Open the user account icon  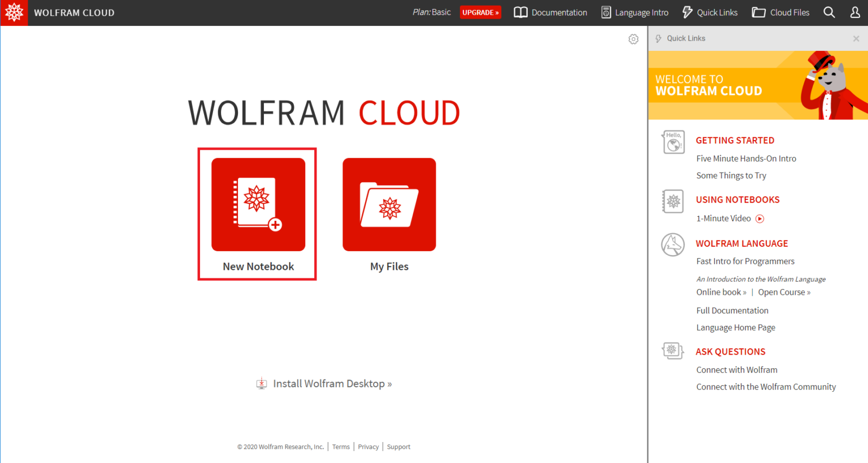pos(855,12)
